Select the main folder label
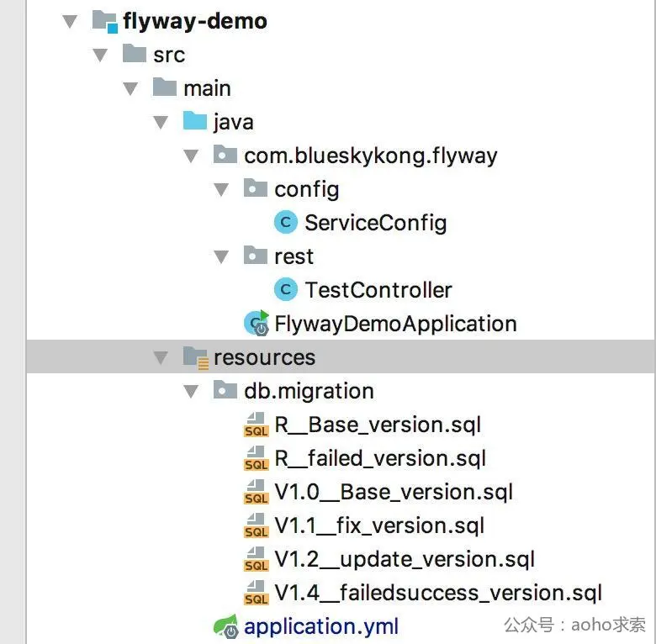This screenshot has width=656, height=644. 207,88
